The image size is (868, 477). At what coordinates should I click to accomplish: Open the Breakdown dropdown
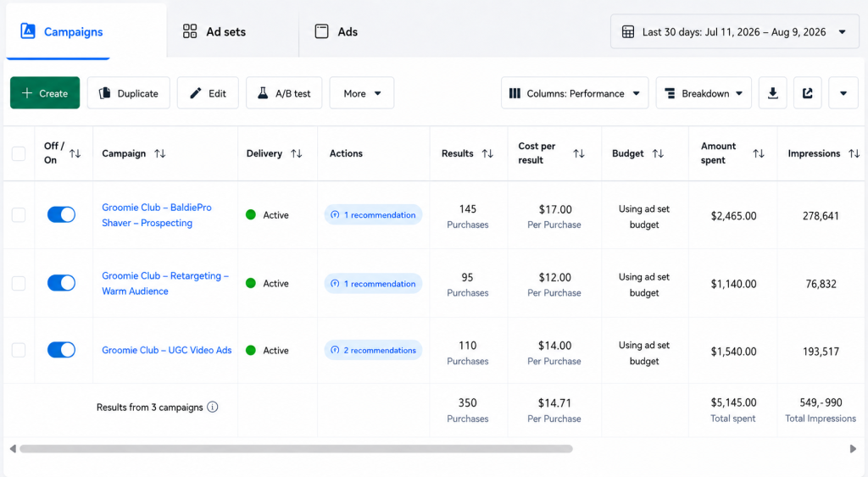[704, 93]
